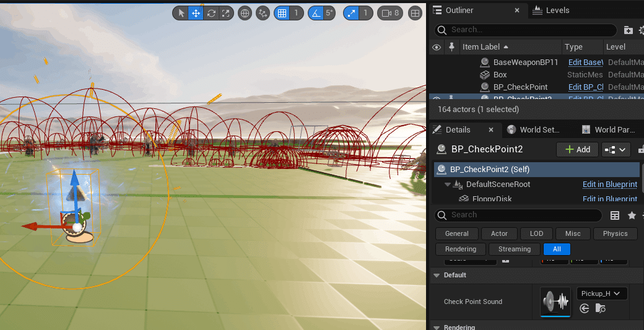
Task: Activate the translate move tool
Action: click(196, 13)
